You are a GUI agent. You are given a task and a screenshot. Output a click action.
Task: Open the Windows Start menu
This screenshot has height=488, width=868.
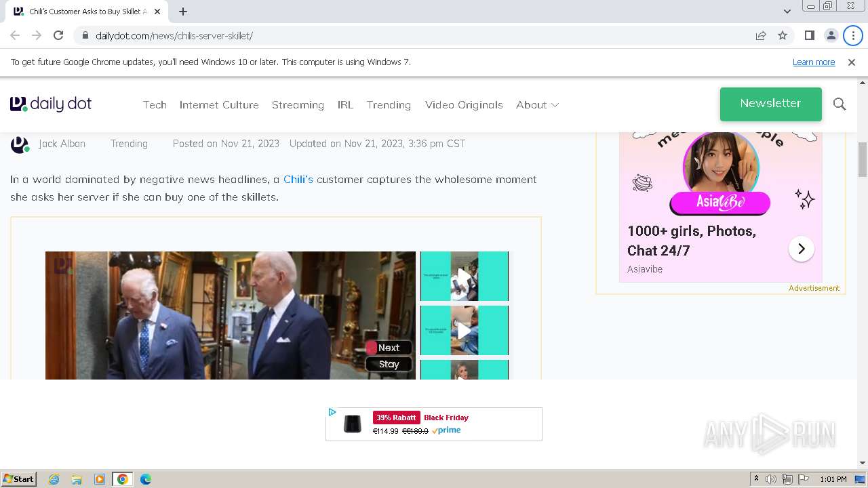(19, 479)
